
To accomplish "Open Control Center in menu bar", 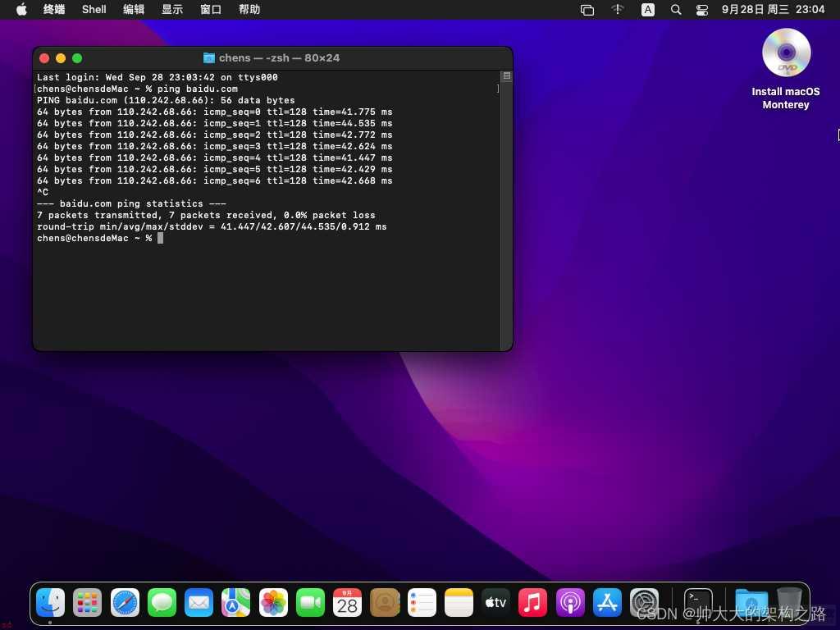I will pyautogui.click(x=702, y=10).
